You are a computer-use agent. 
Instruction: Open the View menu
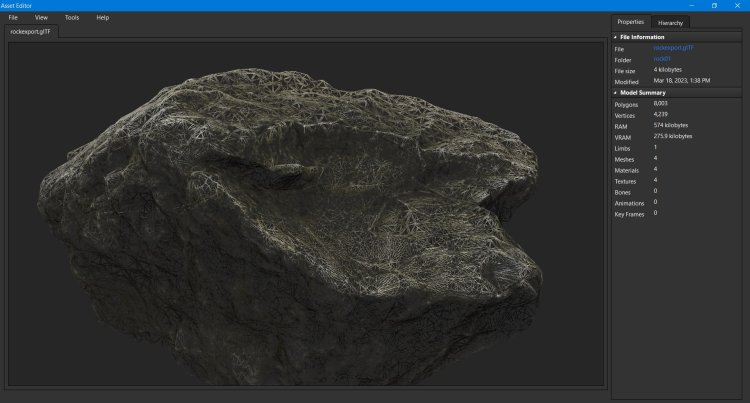click(41, 18)
